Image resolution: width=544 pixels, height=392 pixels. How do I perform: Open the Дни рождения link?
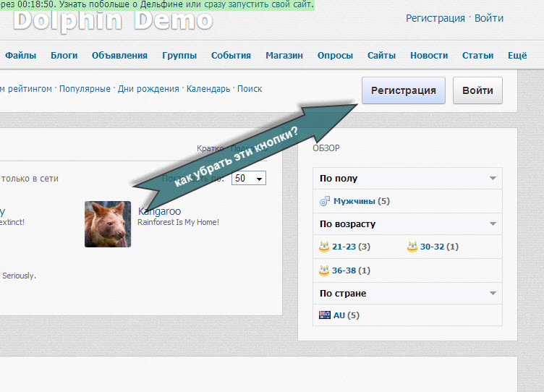click(x=148, y=89)
